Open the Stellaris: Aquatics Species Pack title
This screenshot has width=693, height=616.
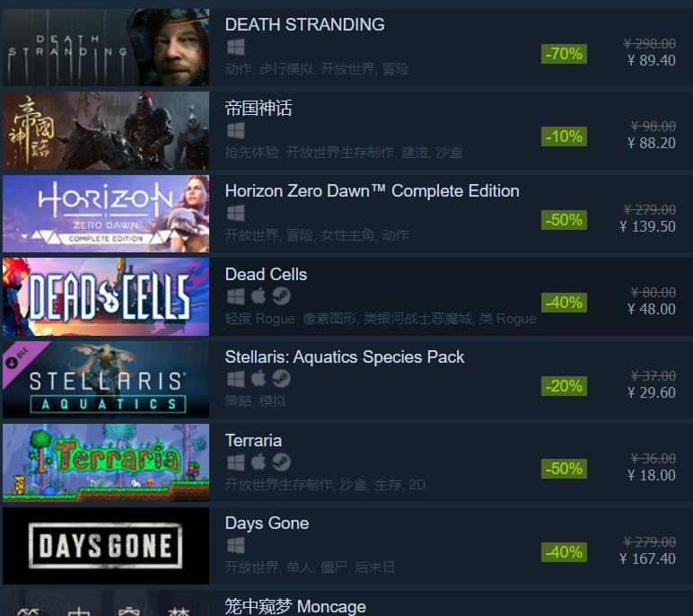(345, 356)
